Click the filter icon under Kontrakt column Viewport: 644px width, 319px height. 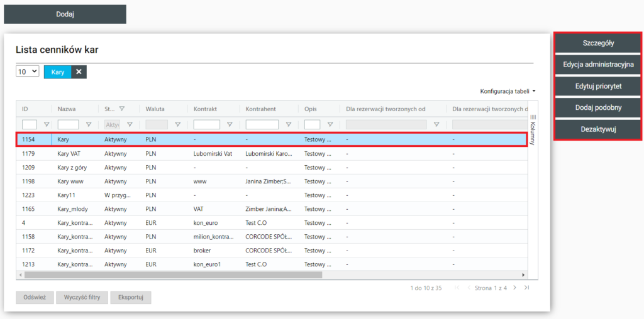(229, 124)
